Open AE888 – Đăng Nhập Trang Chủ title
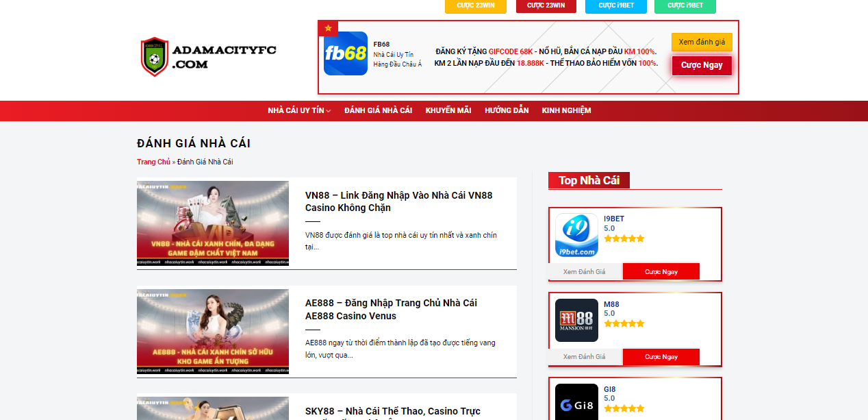868x420 pixels. click(391, 309)
